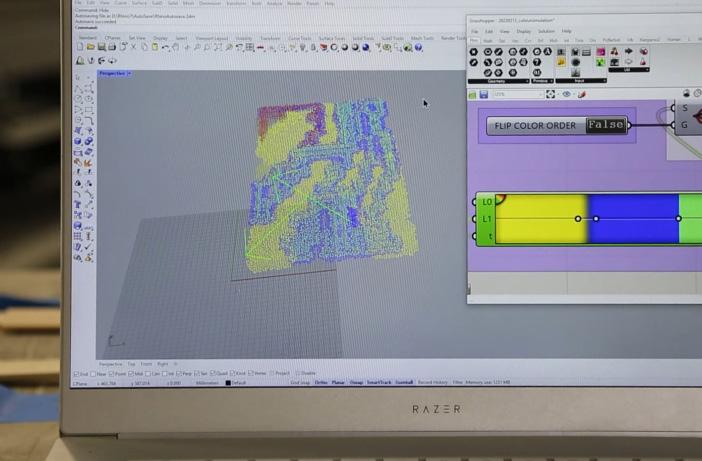
Task: Select the Text tool in Rhino sidebar
Action: pyautogui.click(x=78, y=205)
